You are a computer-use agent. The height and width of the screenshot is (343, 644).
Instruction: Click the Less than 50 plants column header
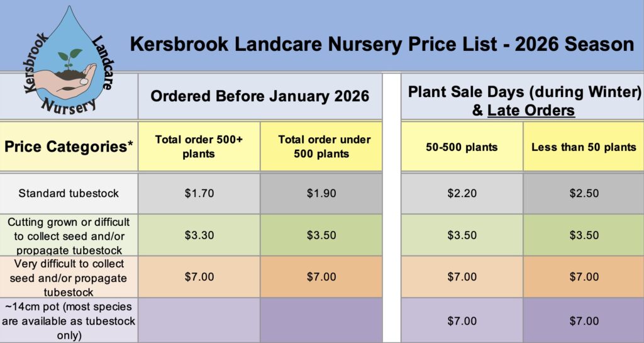tap(584, 147)
